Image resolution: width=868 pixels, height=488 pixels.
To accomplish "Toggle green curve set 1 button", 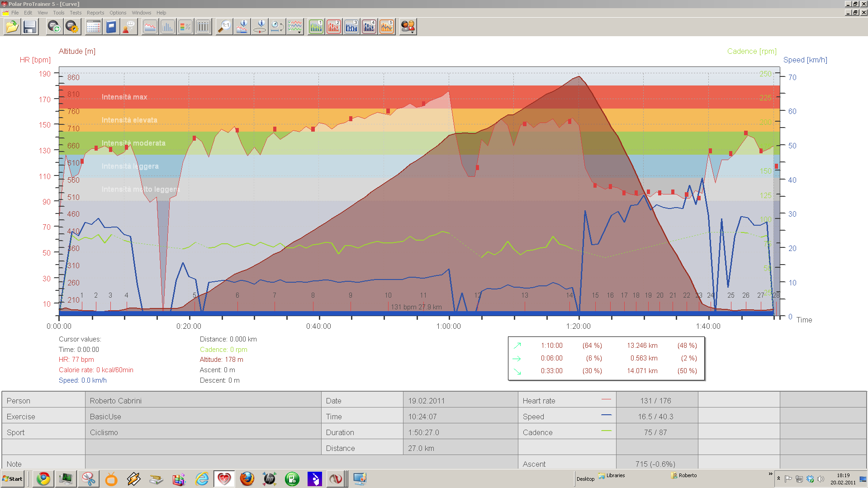I will [316, 27].
